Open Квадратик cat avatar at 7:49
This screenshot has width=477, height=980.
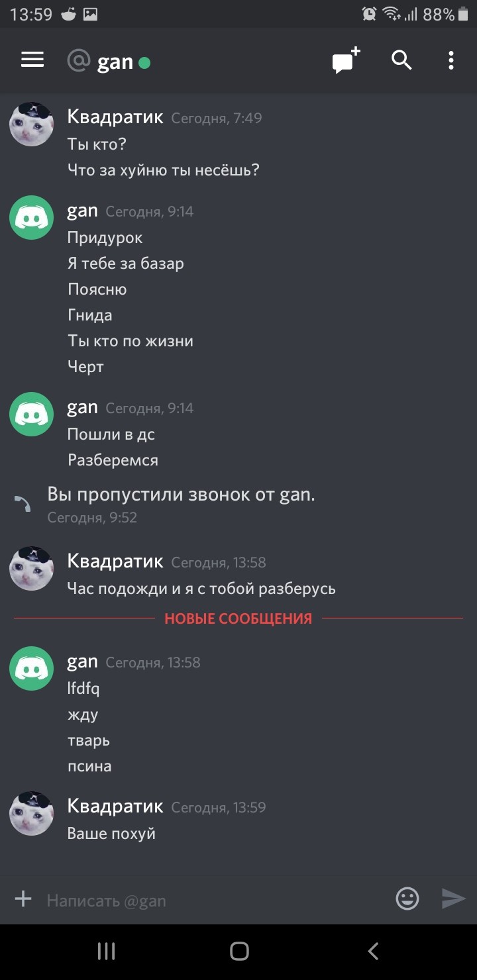31,124
